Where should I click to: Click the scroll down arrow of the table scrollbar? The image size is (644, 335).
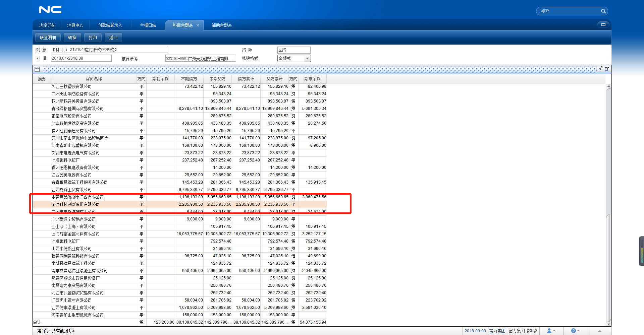point(608,324)
